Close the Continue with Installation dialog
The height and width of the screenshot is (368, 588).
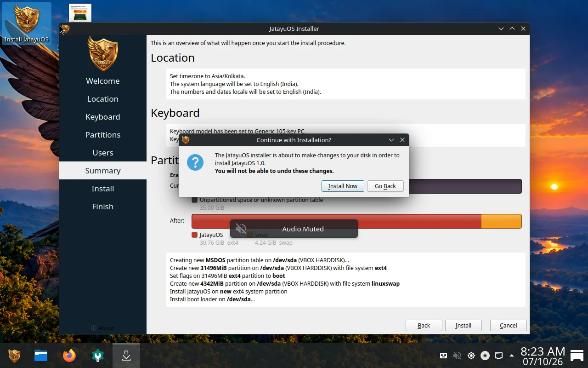point(402,140)
